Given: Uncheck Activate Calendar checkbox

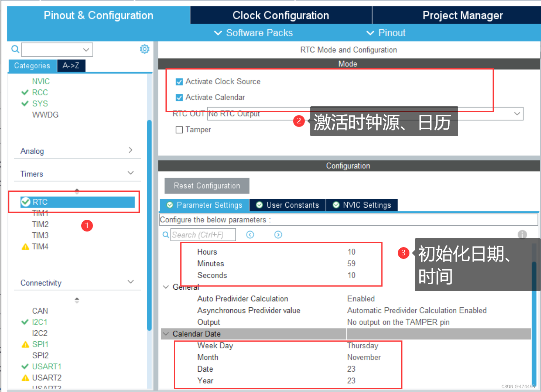Looking at the screenshot, I should coord(179,98).
